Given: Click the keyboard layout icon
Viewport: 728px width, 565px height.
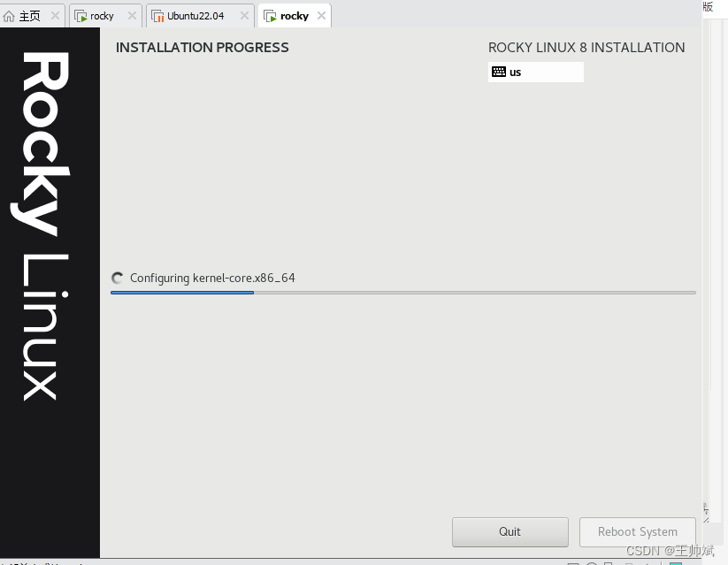Looking at the screenshot, I should tap(499, 72).
